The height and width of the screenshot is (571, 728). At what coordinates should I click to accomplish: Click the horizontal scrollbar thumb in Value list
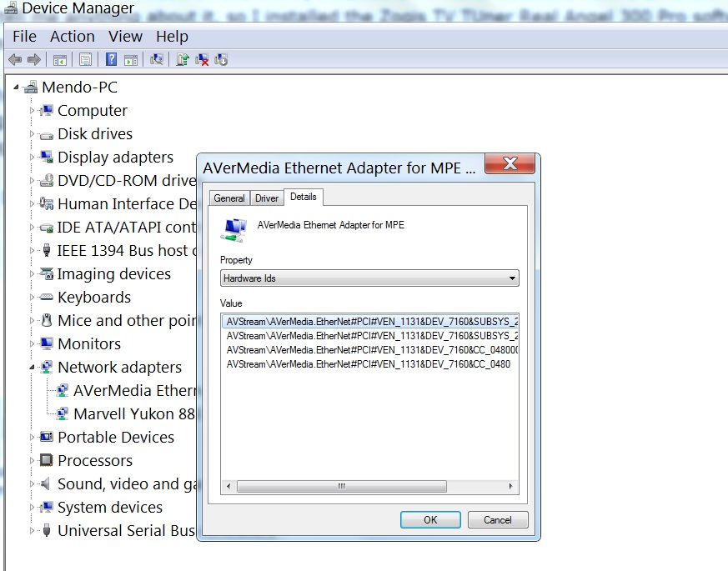[x=342, y=486]
